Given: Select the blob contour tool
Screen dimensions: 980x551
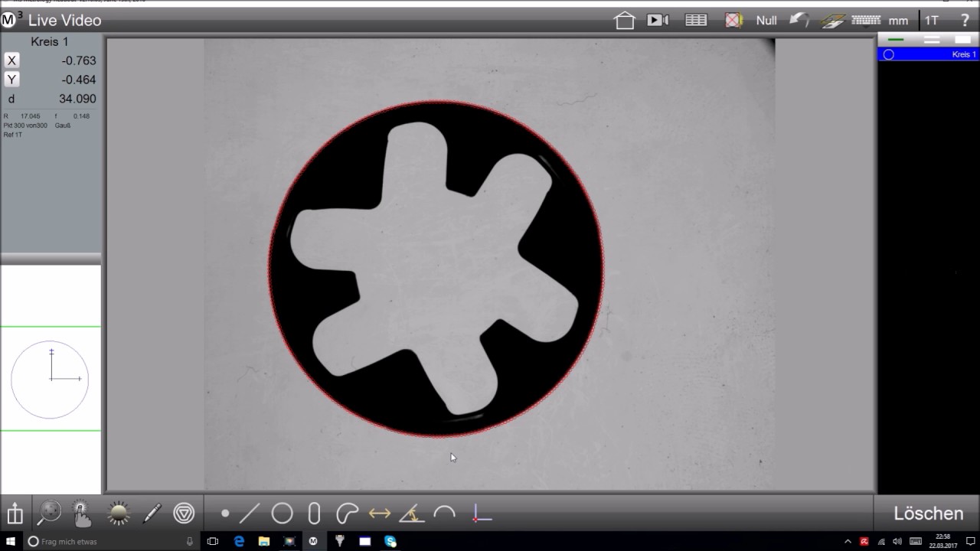Looking at the screenshot, I should 347,513.
